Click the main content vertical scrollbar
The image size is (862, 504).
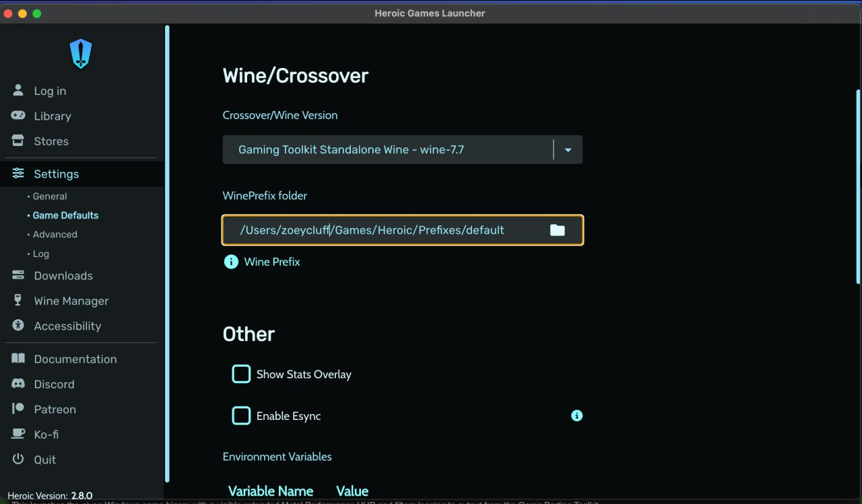(858, 186)
